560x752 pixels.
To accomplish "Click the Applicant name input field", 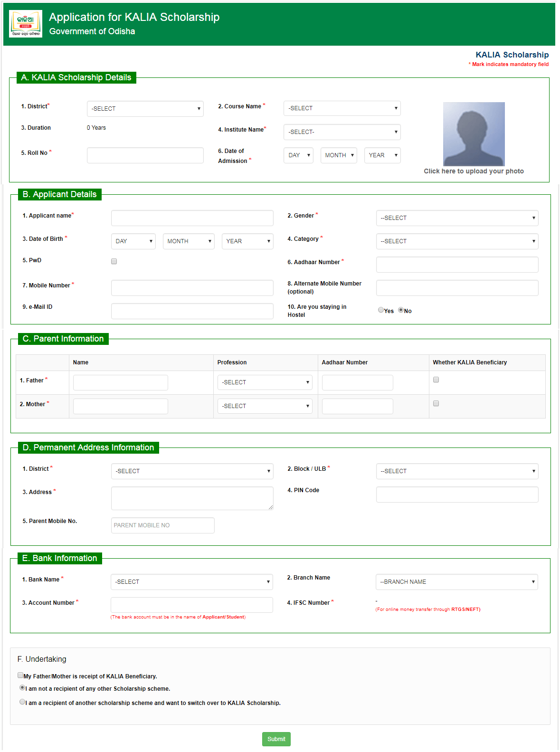I will coord(192,218).
